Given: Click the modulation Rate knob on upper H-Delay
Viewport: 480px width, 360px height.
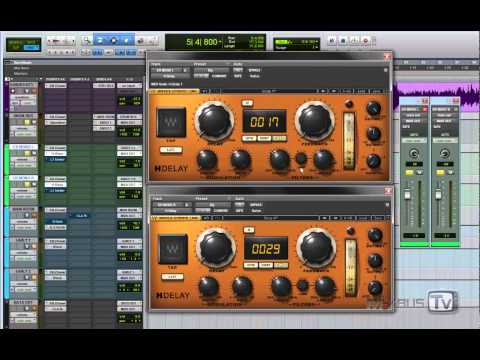Looking at the screenshot, I should 241,160.
